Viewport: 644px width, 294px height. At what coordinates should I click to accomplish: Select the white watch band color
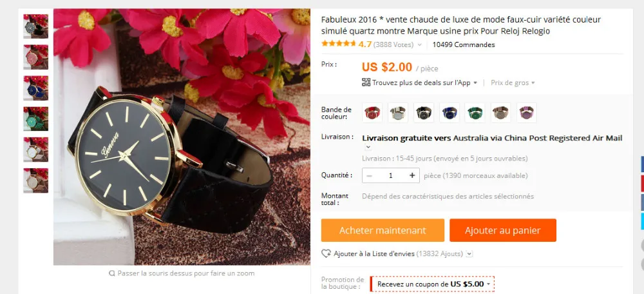coord(398,113)
